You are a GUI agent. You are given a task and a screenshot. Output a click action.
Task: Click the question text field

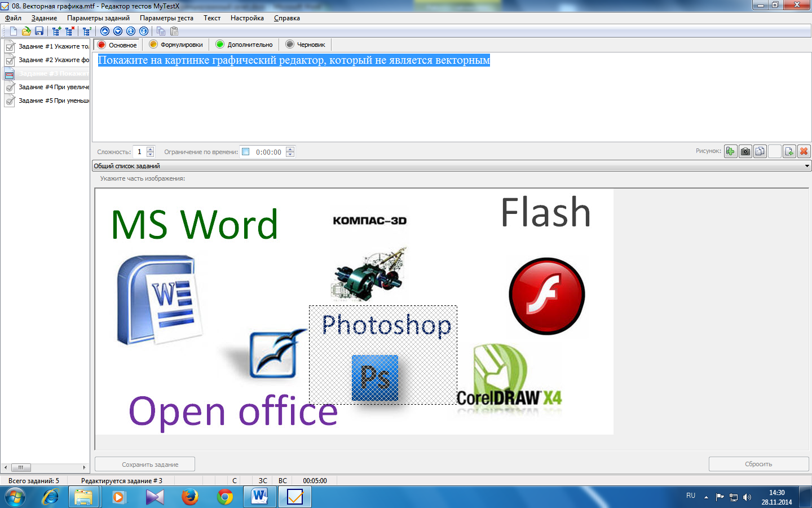(452, 97)
